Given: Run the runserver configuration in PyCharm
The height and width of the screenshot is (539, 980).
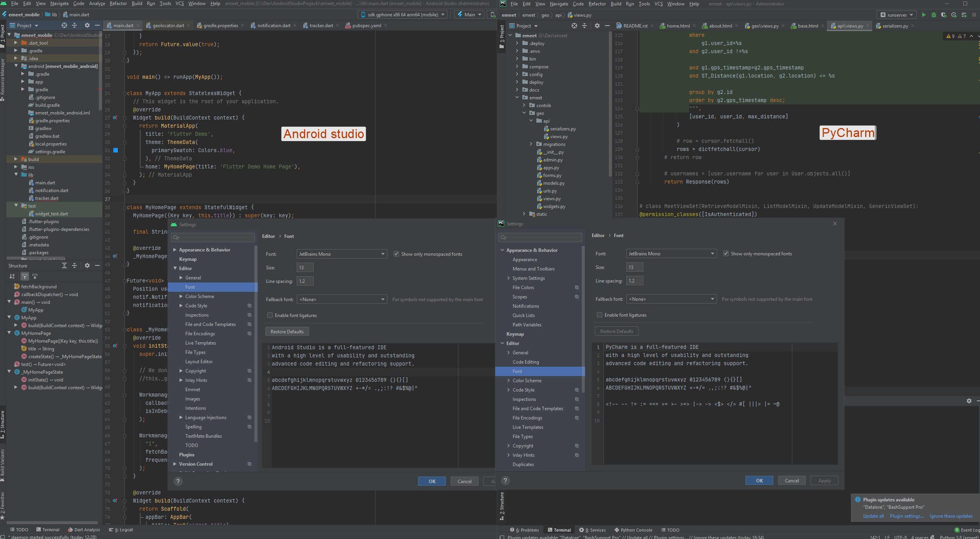Looking at the screenshot, I should click(924, 15).
